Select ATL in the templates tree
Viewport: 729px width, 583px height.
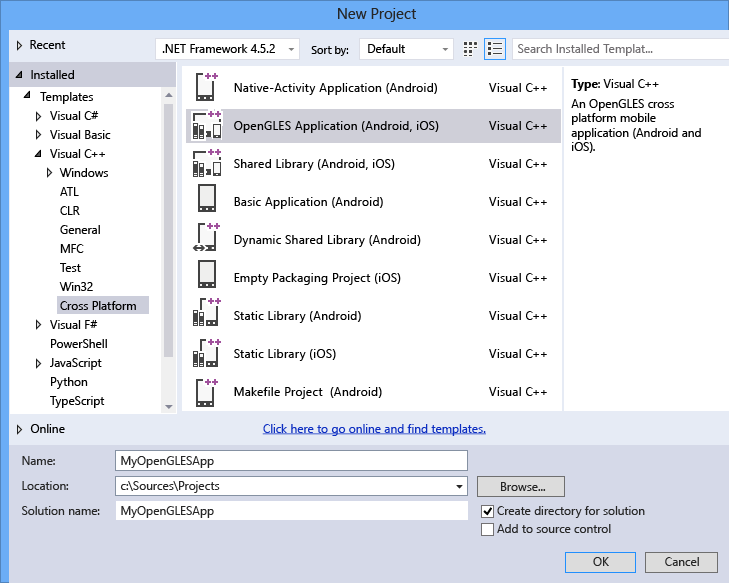[x=69, y=192]
